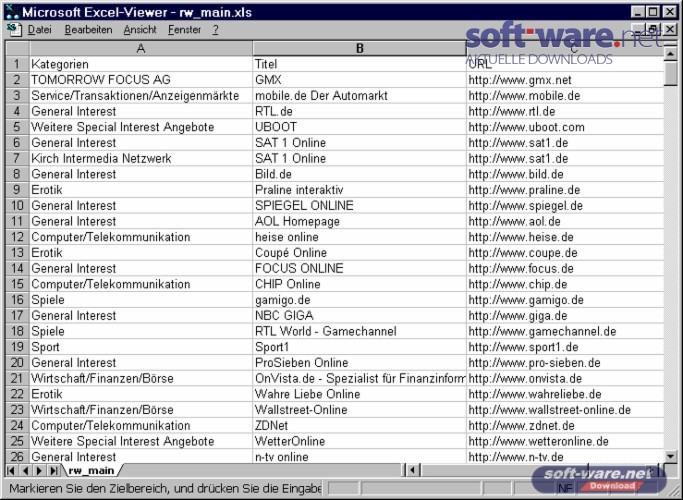683x500 pixels.
Task: Select the Sport category cell in row 19
Action: [141, 347]
